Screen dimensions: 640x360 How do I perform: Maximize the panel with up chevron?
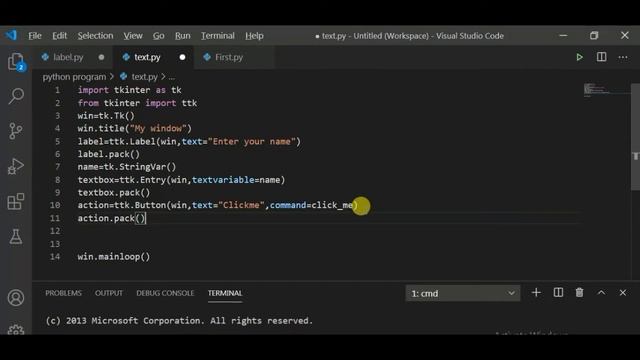[601, 293]
